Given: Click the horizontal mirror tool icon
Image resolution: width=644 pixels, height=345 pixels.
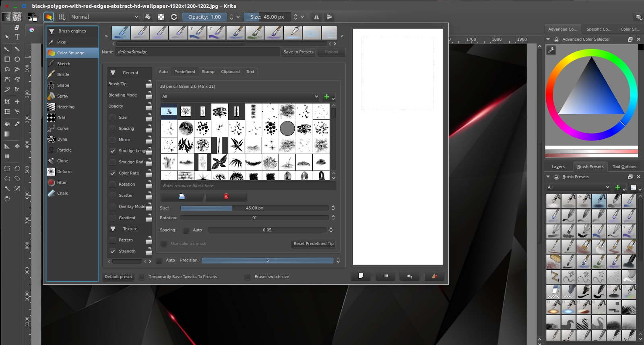Looking at the screenshot, I should pos(316,17).
